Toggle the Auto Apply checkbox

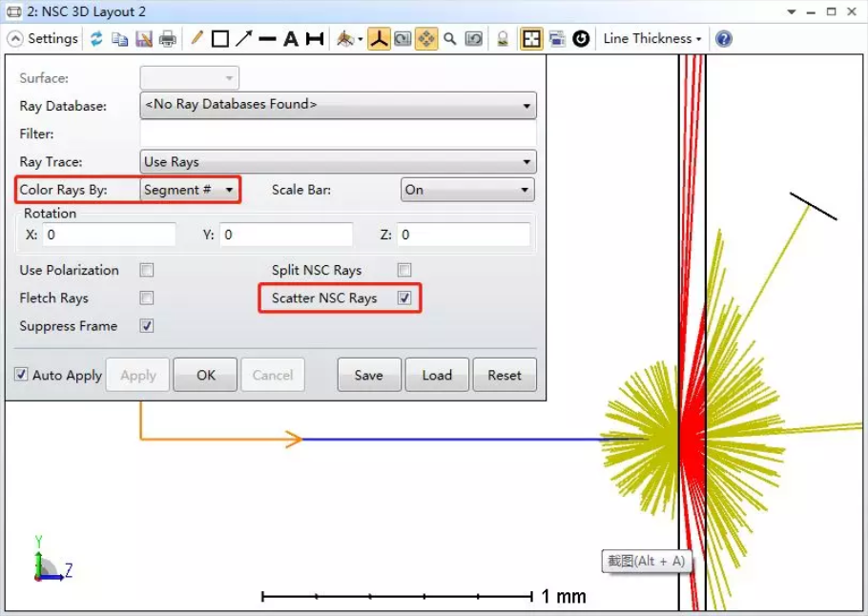coord(22,375)
